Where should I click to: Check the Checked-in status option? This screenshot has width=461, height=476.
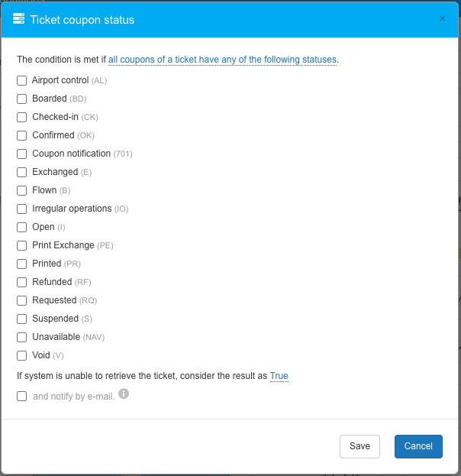(22, 117)
